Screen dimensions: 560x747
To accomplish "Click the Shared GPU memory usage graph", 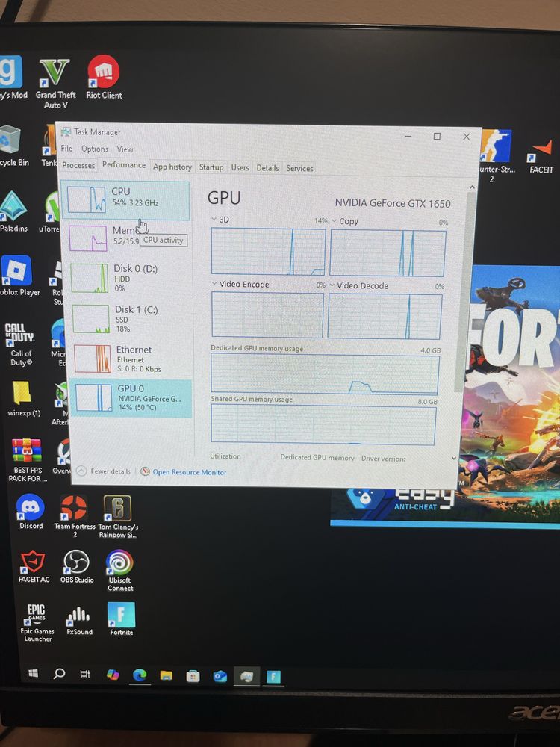I will (x=323, y=425).
